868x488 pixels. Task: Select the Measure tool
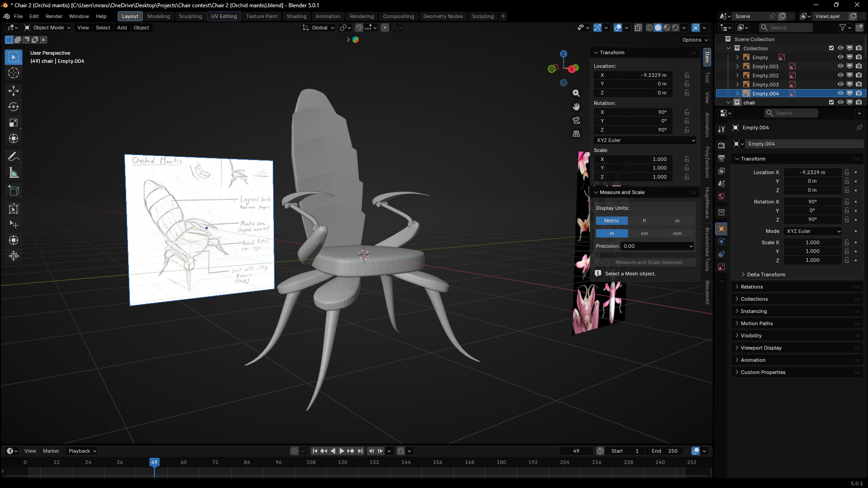click(x=14, y=173)
